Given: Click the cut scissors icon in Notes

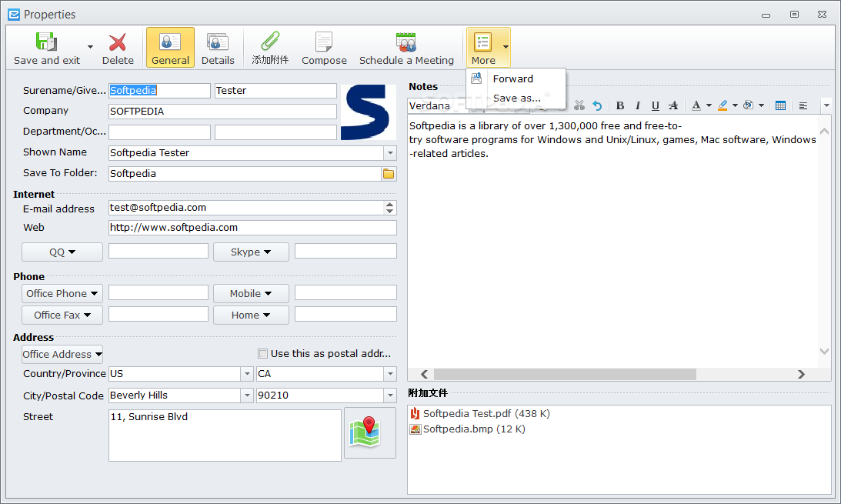Looking at the screenshot, I should point(579,105).
